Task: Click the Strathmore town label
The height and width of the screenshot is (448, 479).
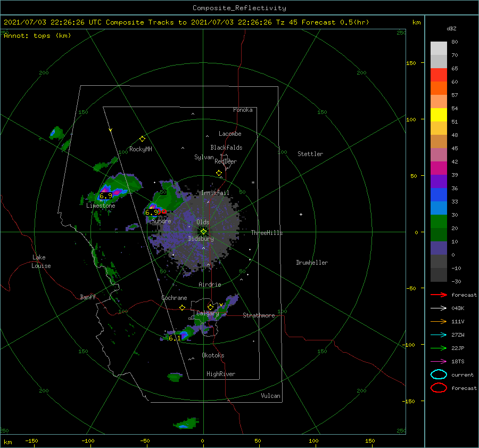Action: click(259, 315)
